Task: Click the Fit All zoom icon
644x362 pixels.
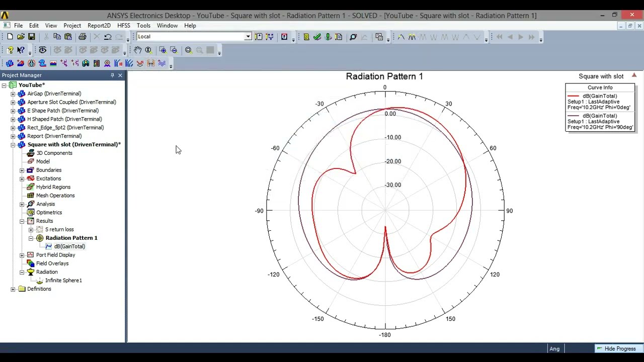Action: coord(188,50)
